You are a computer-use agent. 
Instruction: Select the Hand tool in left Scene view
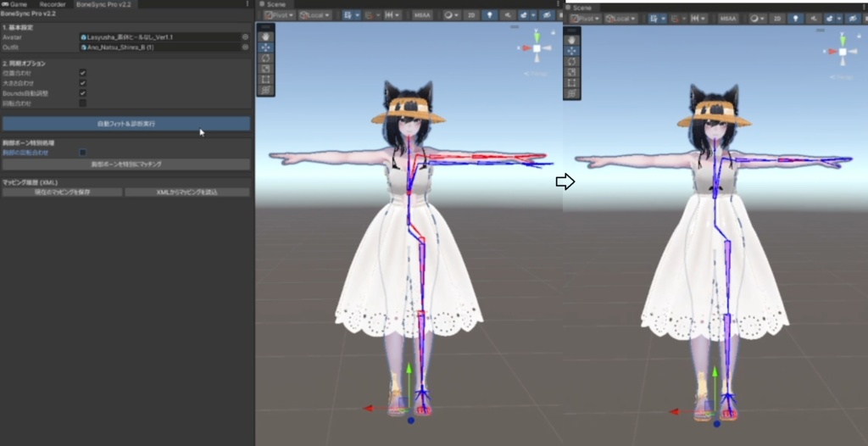pos(265,36)
